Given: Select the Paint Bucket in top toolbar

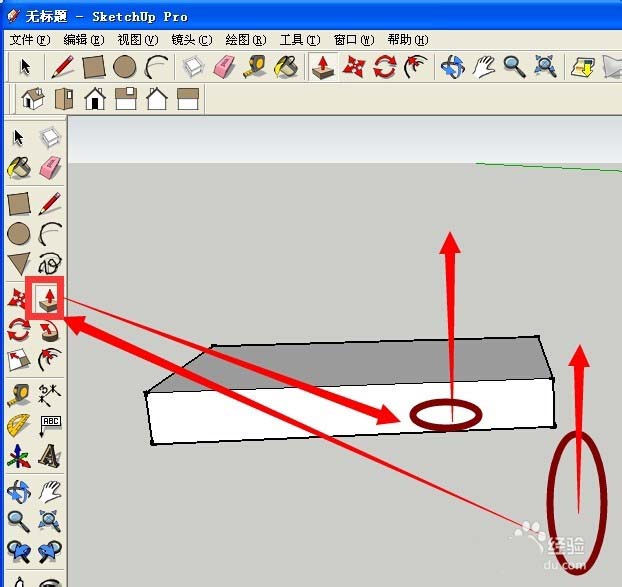Looking at the screenshot, I should (x=286, y=67).
